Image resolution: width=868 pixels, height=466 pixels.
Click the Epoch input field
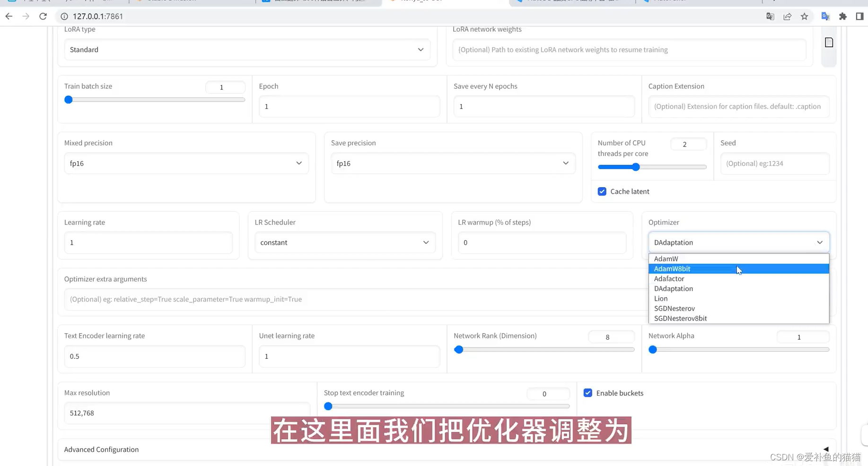(x=349, y=106)
